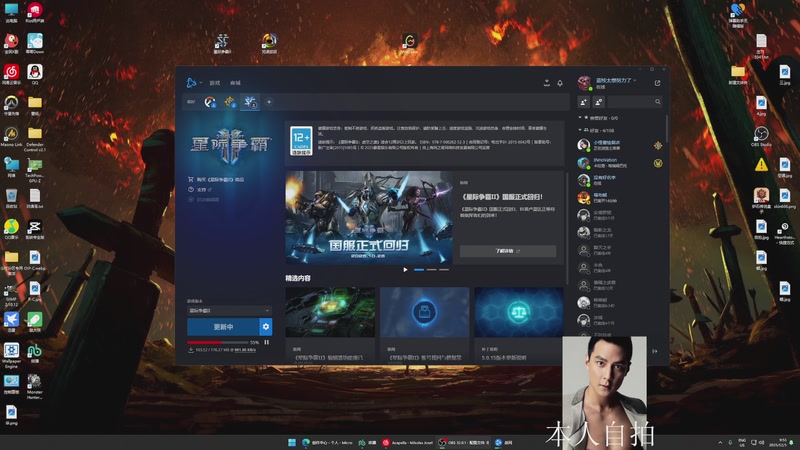The height and width of the screenshot is (450, 800).
Task: Select the Overwatch icon in favorites bar
Action: coord(210,102)
